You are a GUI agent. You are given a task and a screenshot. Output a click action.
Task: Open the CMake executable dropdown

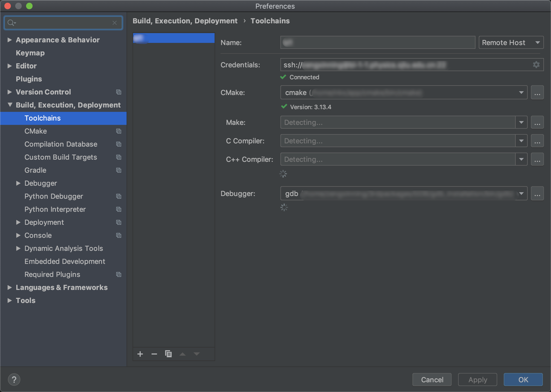[x=521, y=92]
